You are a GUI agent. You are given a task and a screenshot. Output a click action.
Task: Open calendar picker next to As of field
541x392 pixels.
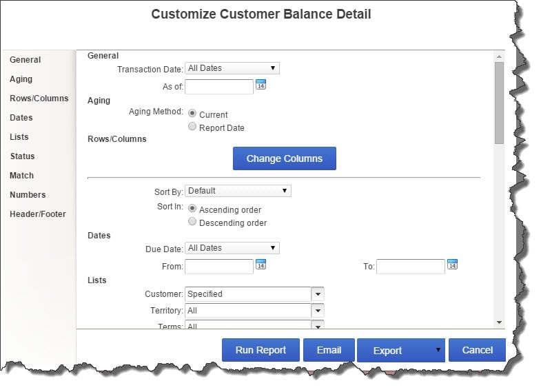coord(261,85)
